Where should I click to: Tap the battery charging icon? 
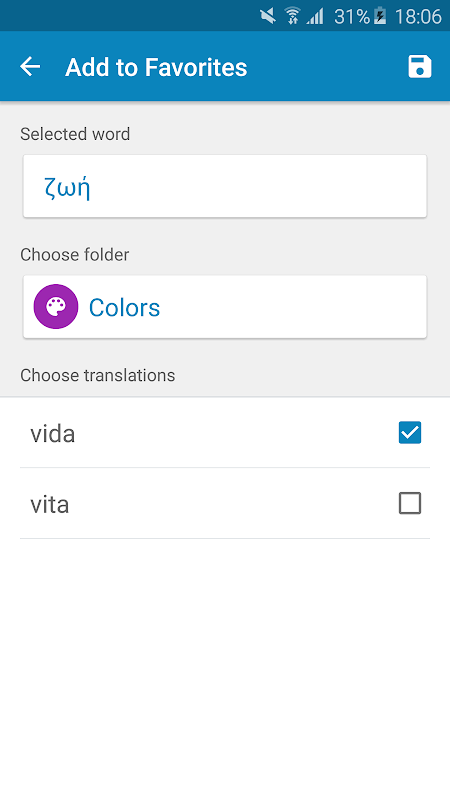coord(380,16)
